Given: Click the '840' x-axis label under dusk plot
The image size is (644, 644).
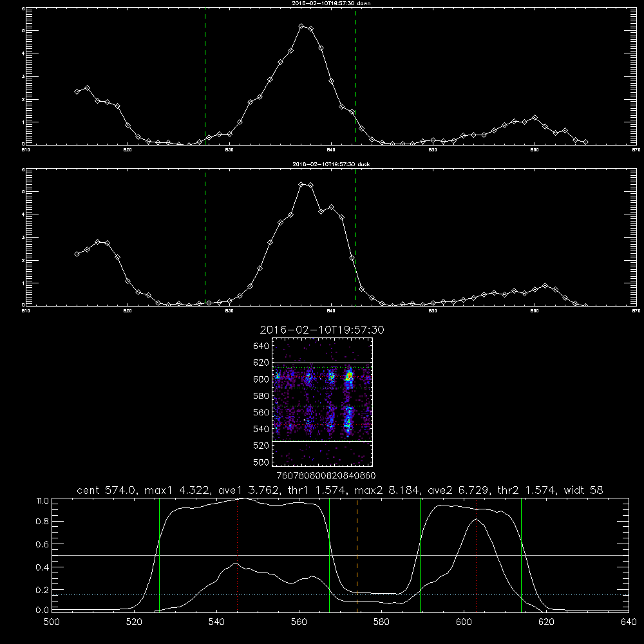Looking at the screenshot, I should coord(332,311).
